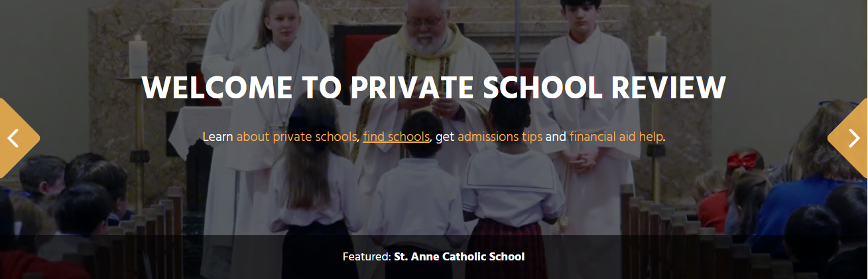
Task: Advance to the next featured school slide
Action: tap(851, 138)
